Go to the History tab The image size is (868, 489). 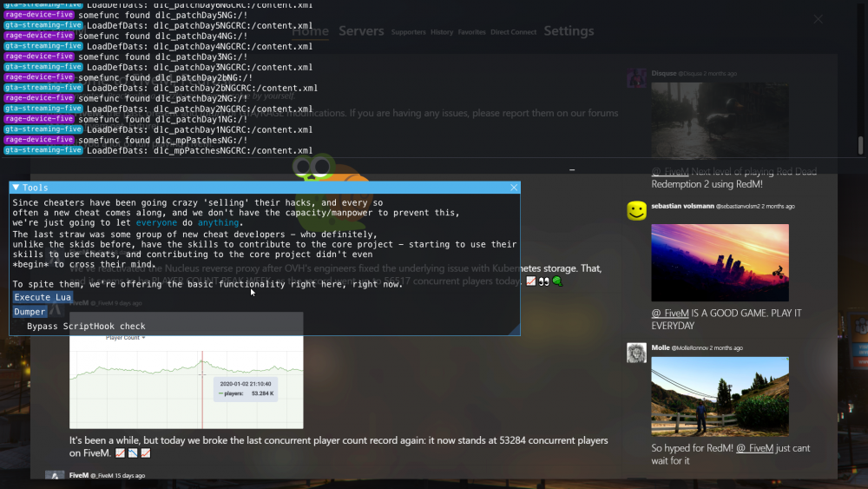[442, 32]
